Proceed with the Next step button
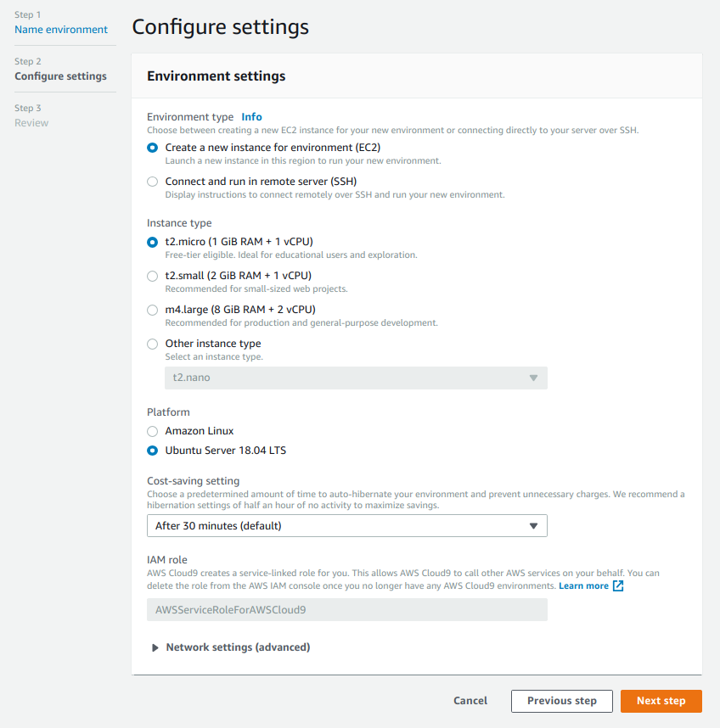The image size is (720, 728). [x=661, y=701]
